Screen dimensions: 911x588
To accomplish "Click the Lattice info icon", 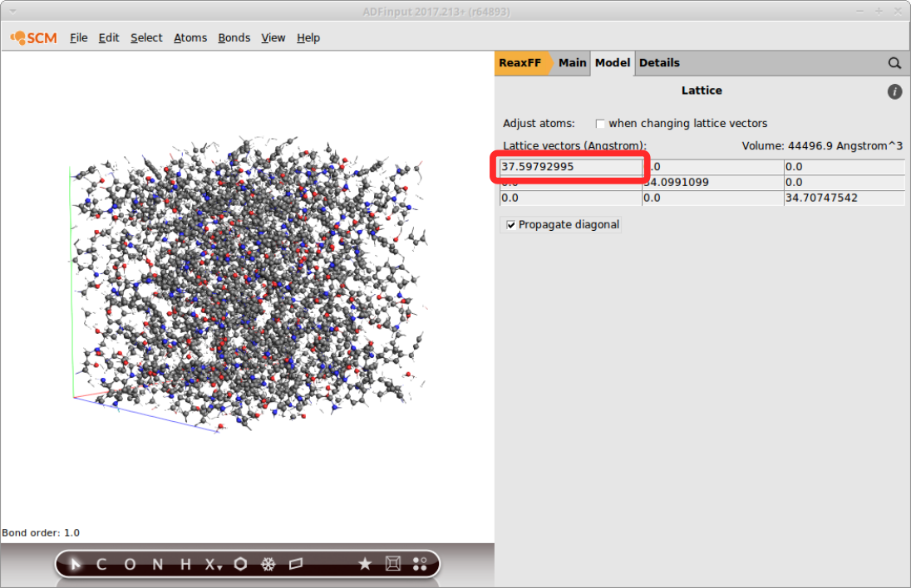I will pos(894,92).
